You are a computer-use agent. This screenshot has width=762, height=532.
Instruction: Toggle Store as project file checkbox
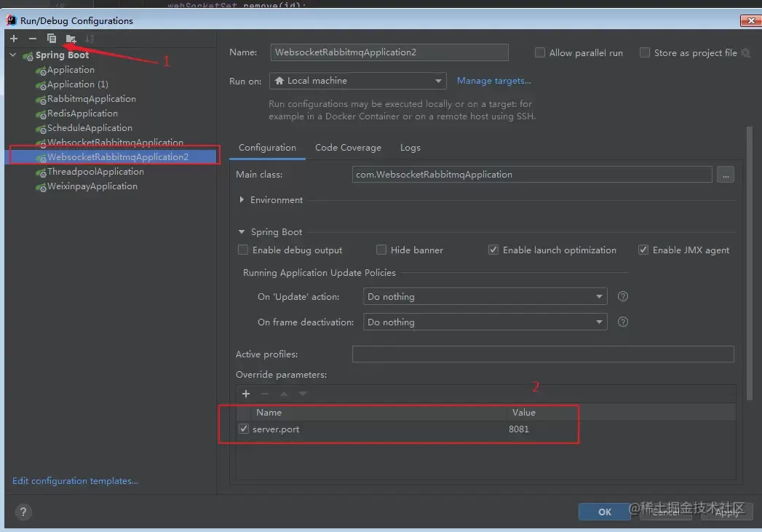tap(644, 52)
